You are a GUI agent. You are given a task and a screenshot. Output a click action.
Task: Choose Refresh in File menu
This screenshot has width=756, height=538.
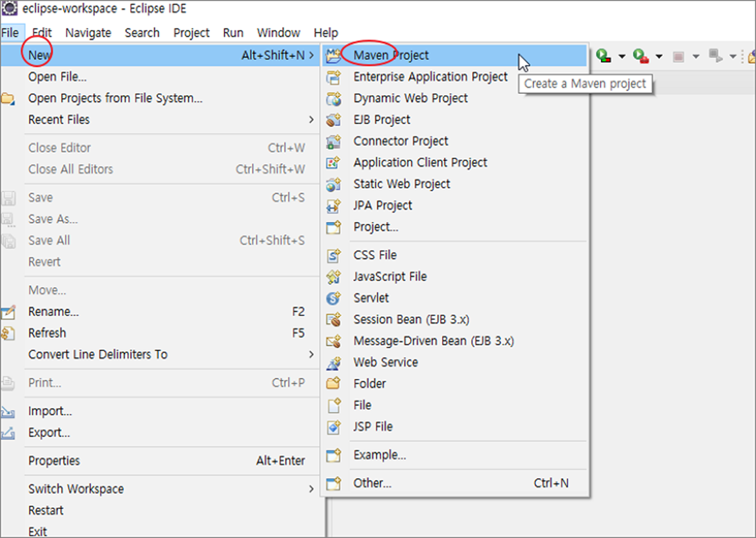coord(47,333)
